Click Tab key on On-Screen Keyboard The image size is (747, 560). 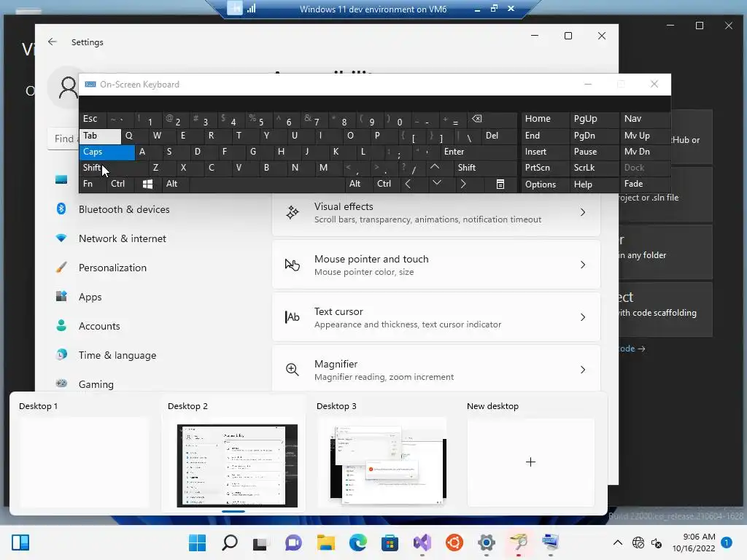pyautogui.click(x=100, y=136)
